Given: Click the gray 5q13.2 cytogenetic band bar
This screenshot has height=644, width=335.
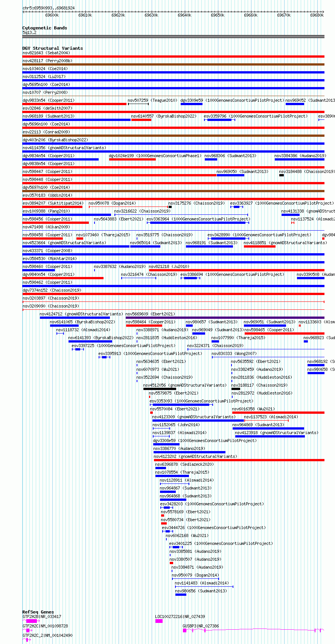Looking at the screenshot, I should (x=174, y=37).
